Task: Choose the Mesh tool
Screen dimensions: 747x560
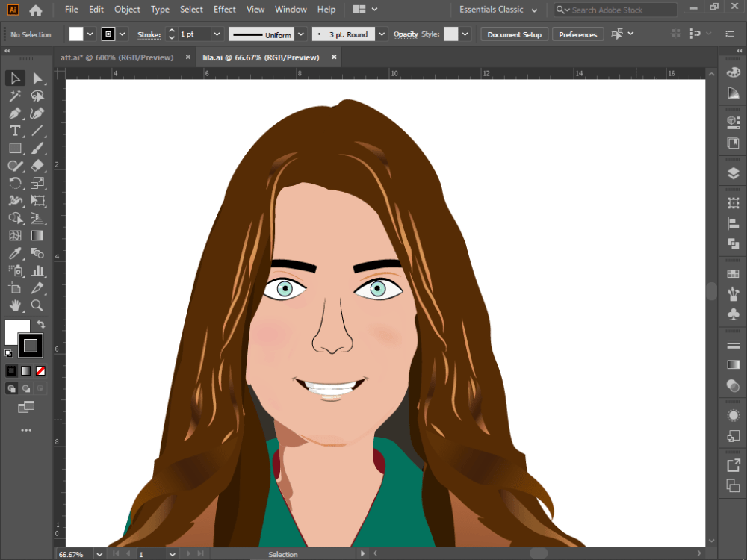Action: click(15, 235)
